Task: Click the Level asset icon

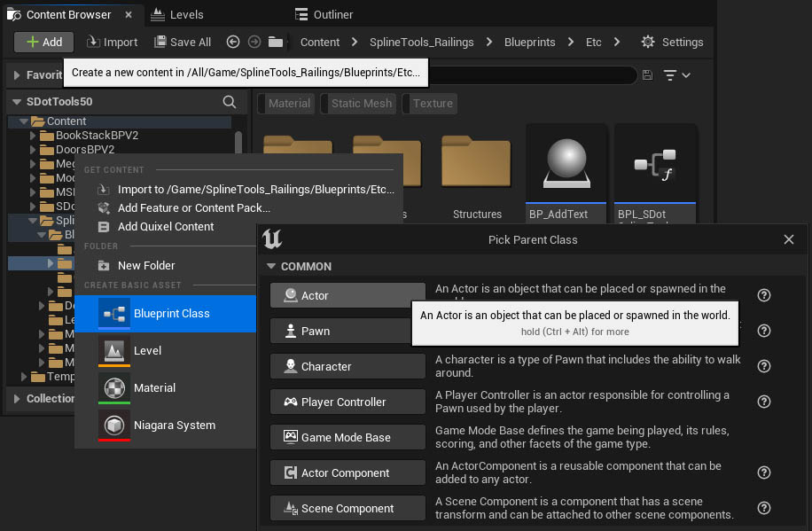Action: [114, 351]
